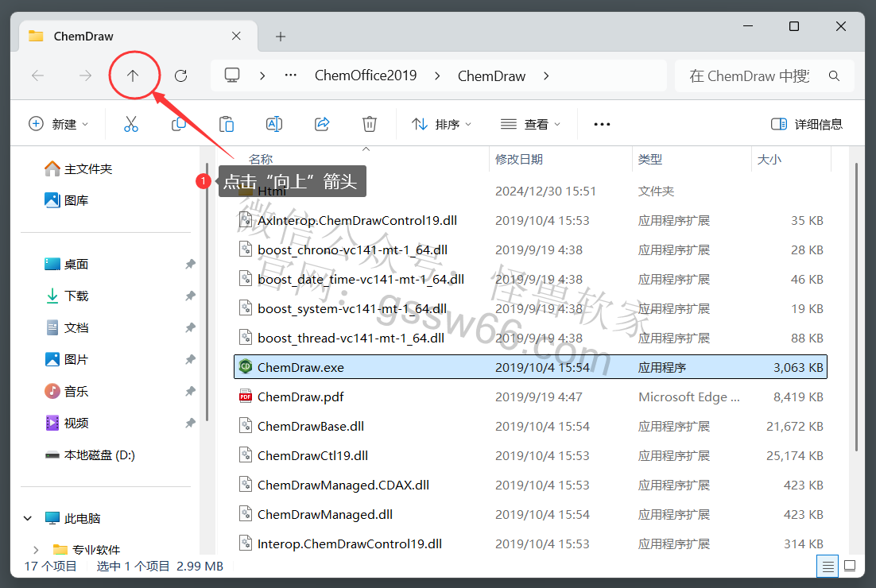This screenshot has width=876, height=588.
Task: Expand the 专业软件 folder chevron
Action: point(36,550)
